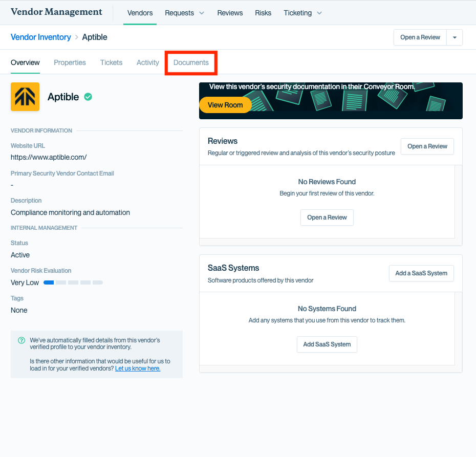Screen dimensions: 476x457
Task: Click the website URL https://www.aptible.com/
Action: tap(49, 157)
